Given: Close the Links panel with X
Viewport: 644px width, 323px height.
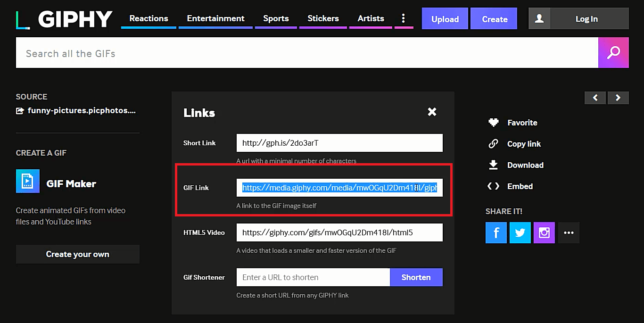Looking at the screenshot, I should pos(432,112).
